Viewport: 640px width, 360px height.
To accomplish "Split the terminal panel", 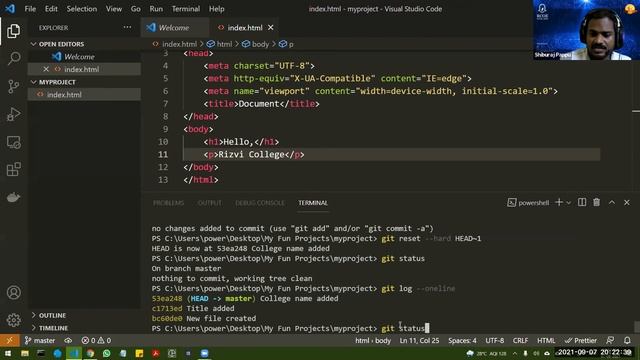I will click(582, 202).
